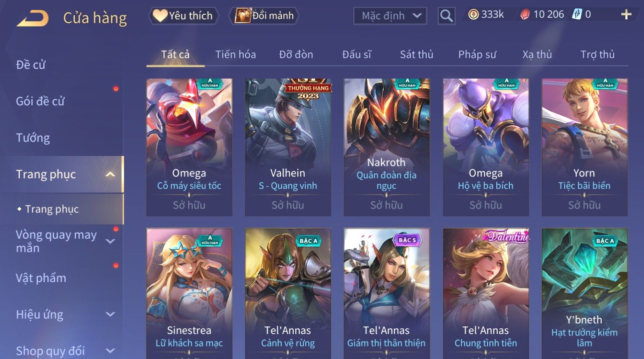Open the Mặc định sort dropdown

pyautogui.click(x=390, y=16)
